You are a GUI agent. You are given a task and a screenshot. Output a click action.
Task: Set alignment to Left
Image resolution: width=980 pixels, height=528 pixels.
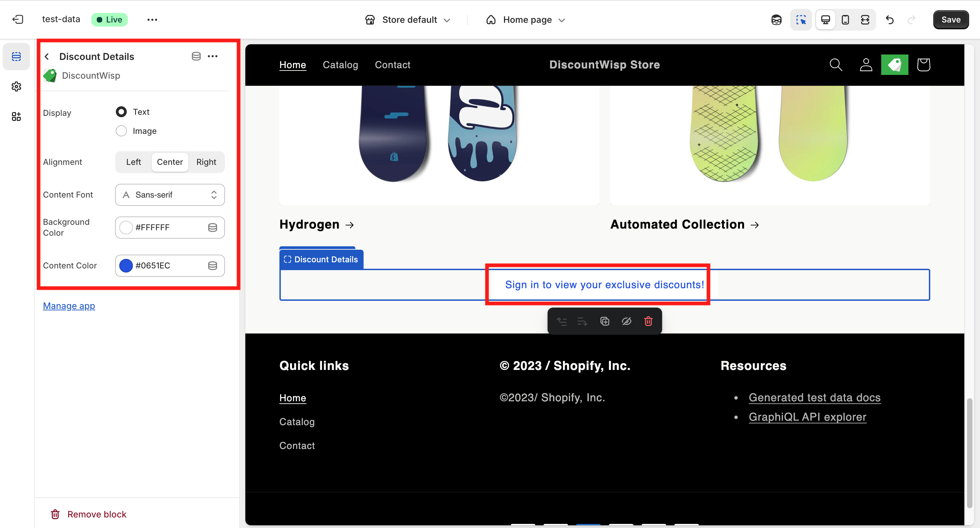pyautogui.click(x=134, y=162)
